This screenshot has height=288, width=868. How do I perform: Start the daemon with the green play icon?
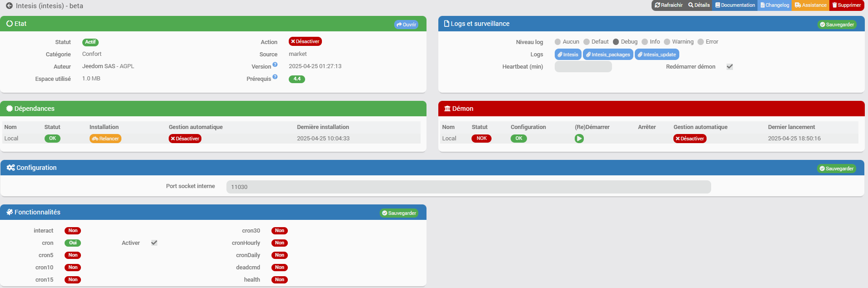coord(579,139)
